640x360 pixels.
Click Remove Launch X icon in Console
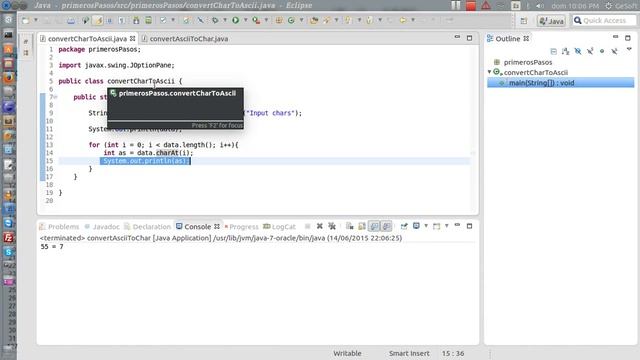(x=320, y=226)
